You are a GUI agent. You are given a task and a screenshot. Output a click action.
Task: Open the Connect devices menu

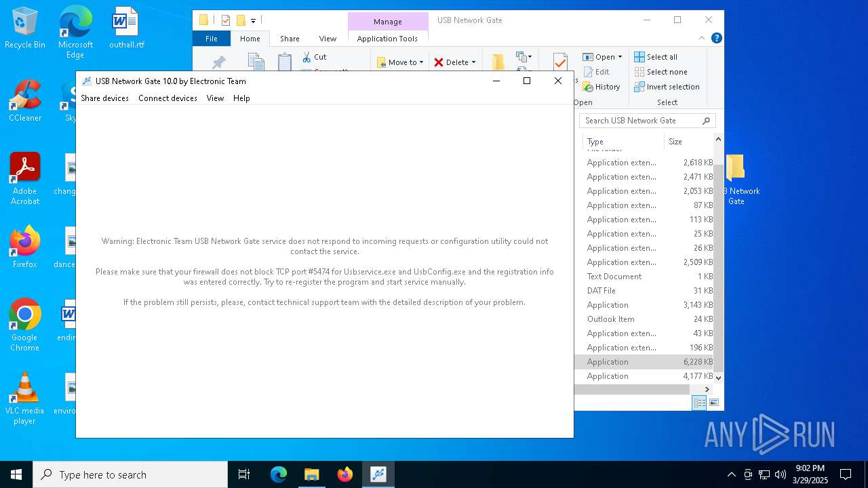coord(167,98)
